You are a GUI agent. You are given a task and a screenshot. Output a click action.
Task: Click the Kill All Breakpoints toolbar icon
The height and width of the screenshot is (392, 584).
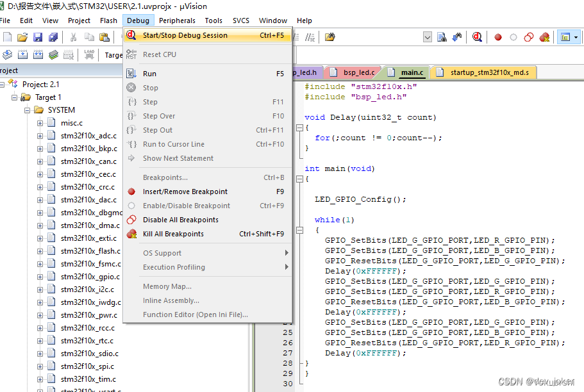click(x=544, y=37)
